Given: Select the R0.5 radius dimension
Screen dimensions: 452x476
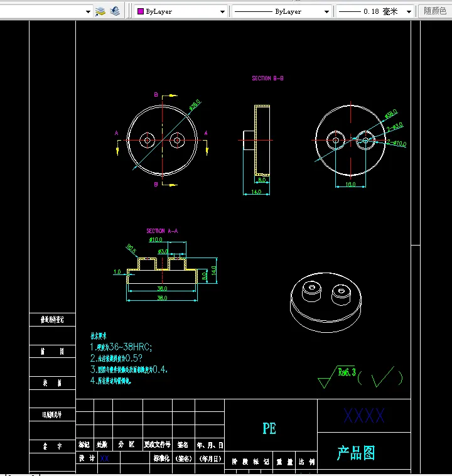Looking at the screenshot, I should click(x=131, y=249).
